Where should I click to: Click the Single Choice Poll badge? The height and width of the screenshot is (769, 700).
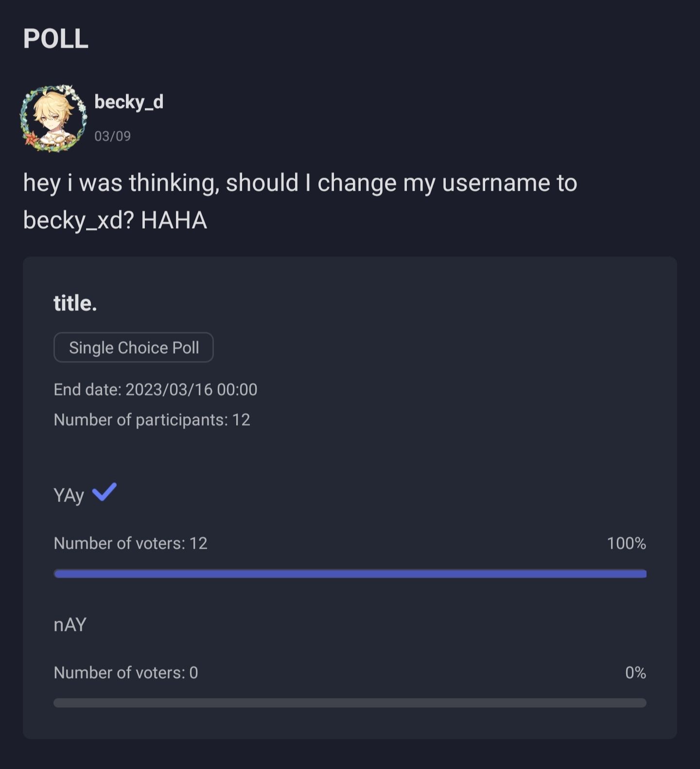[x=134, y=347]
